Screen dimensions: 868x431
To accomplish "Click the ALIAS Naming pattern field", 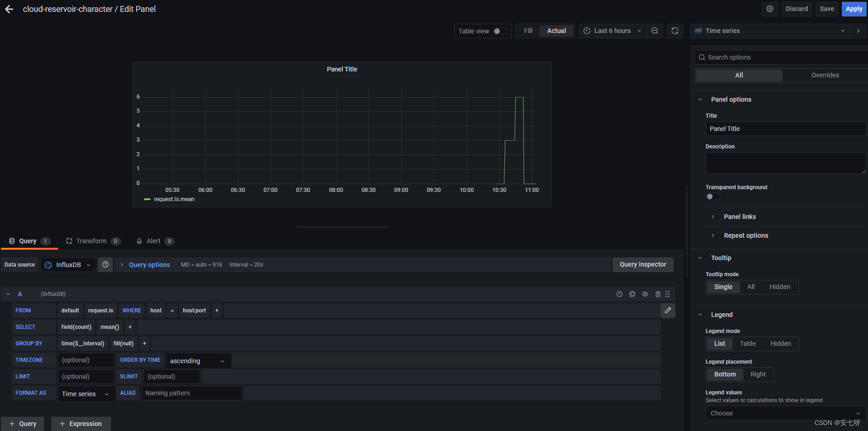I will pos(191,393).
